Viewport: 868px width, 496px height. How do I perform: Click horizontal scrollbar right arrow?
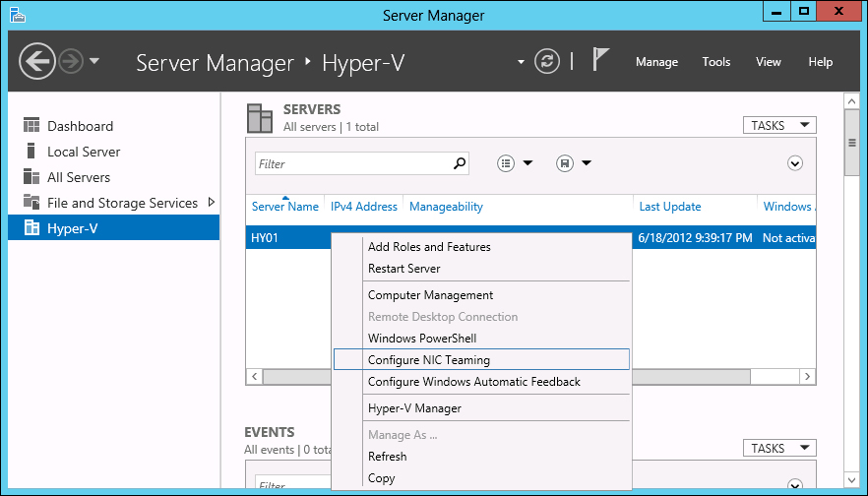point(808,376)
